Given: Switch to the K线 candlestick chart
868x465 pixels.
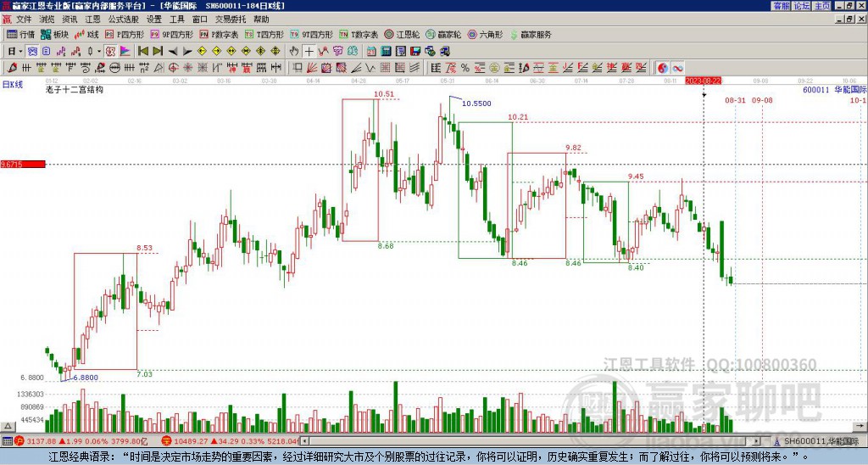Looking at the screenshot, I should 86,34.
